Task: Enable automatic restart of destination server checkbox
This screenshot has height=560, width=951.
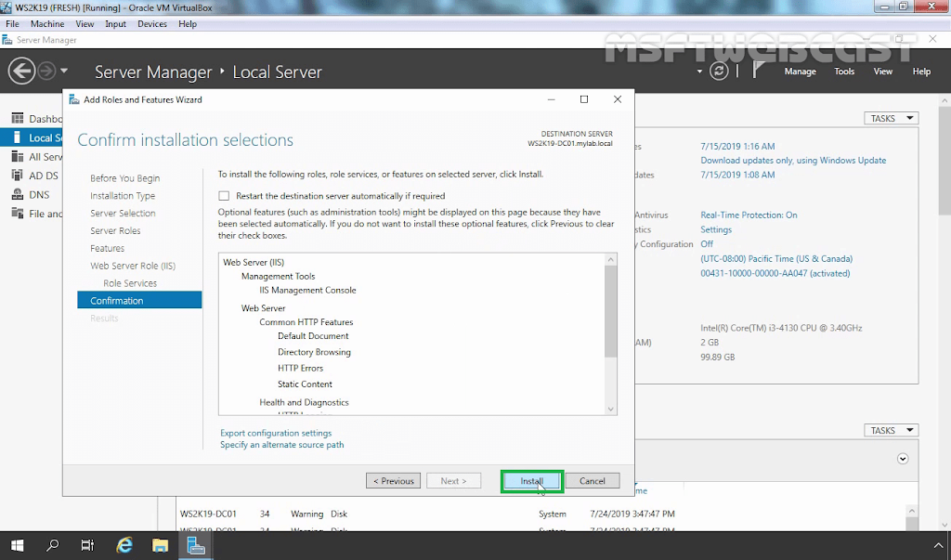Action: click(x=224, y=196)
